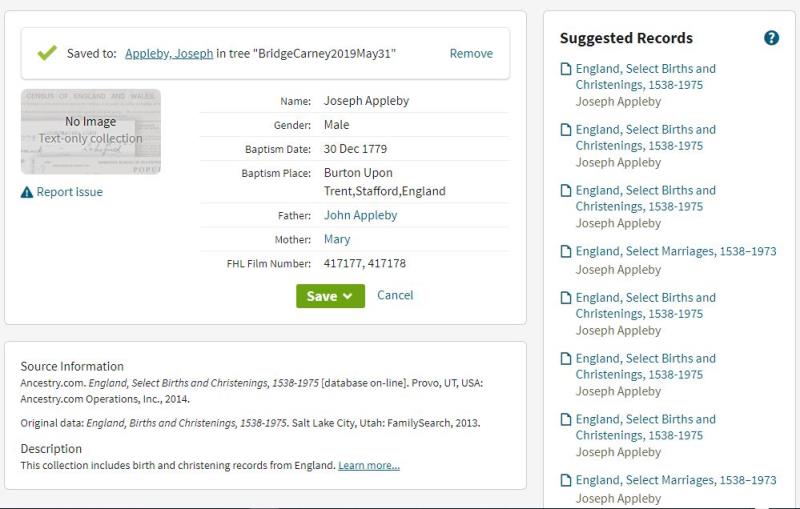
Task: Open the third Select Births and Christenings suggested record
Action: coord(645,198)
